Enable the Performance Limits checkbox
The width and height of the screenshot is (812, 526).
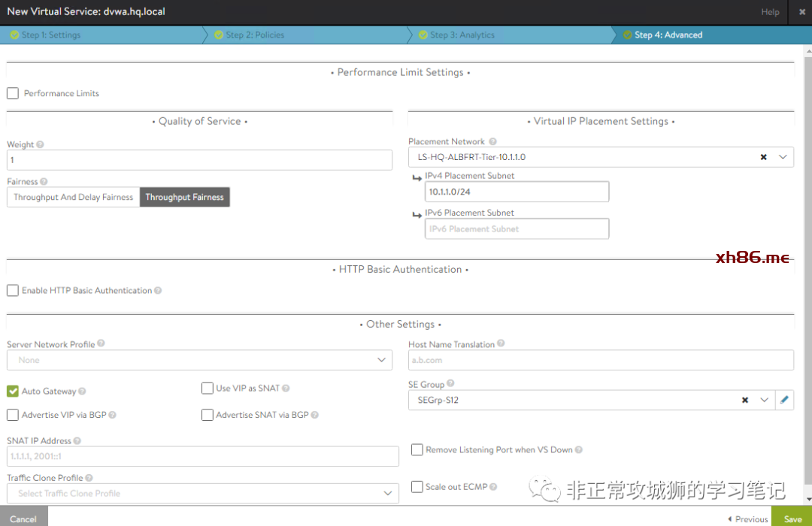(x=13, y=93)
